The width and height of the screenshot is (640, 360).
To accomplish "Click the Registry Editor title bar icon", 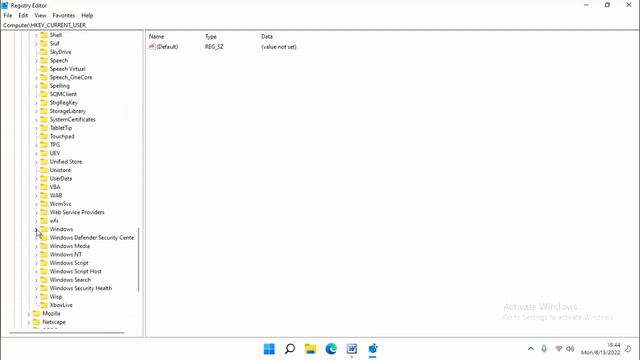I will coord(5,5).
